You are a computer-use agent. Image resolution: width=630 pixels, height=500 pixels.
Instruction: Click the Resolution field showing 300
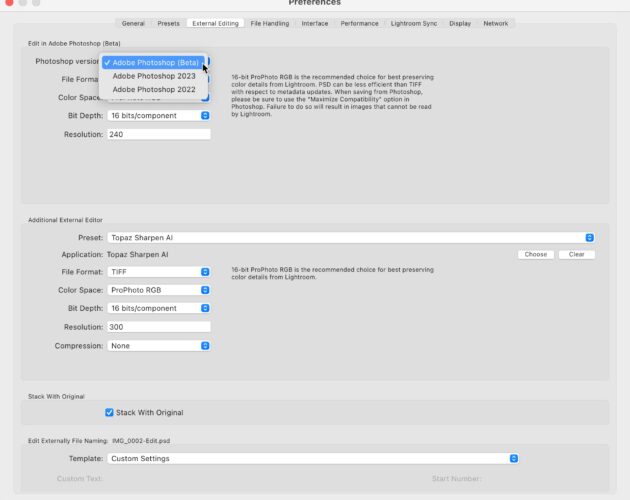[x=159, y=327]
